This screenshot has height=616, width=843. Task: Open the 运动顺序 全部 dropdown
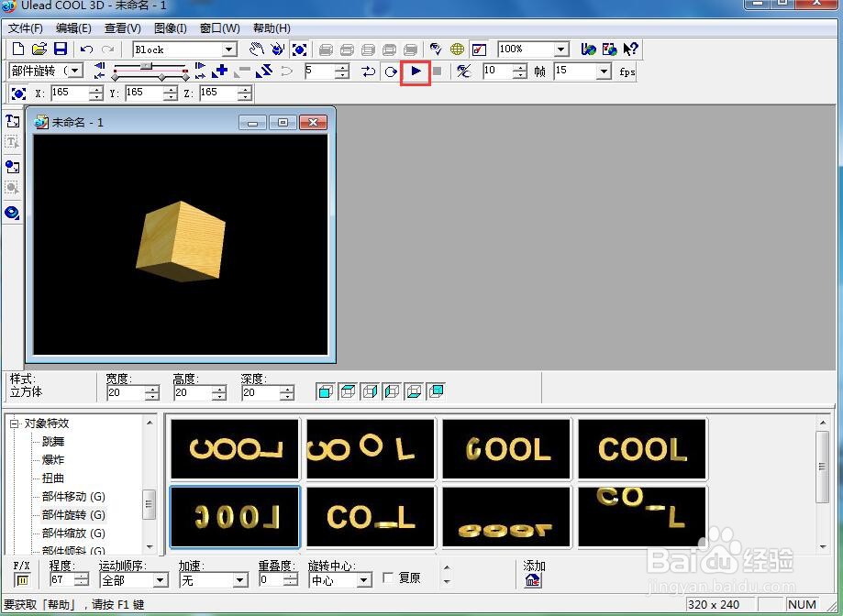[161, 580]
